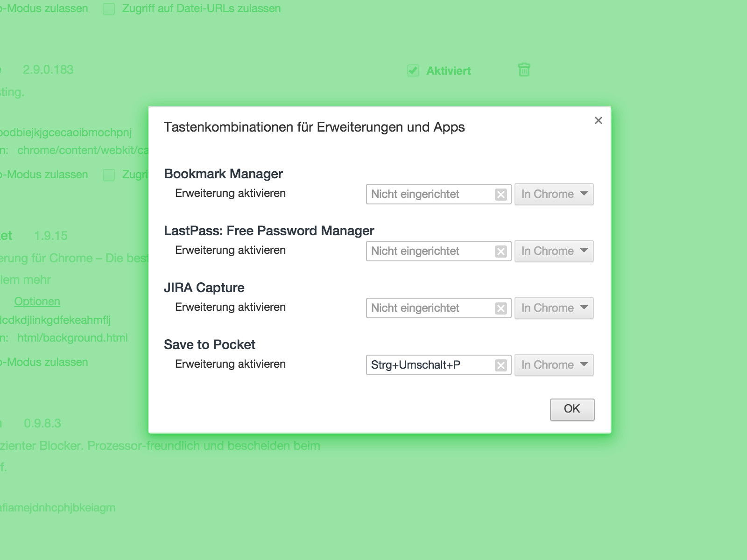Screen dimensions: 747x560
Task: Select the JIRA Capture heading
Action: coord(204,287)
